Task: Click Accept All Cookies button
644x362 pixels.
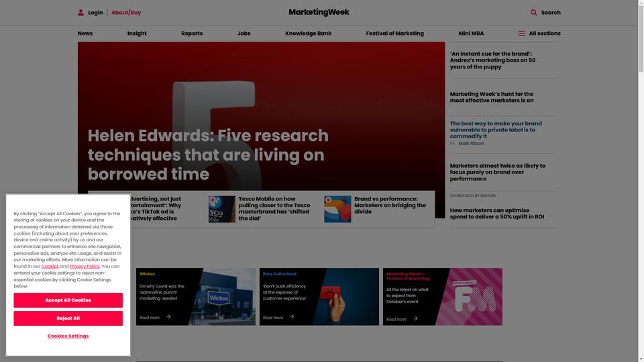Action: pos(68,300)
